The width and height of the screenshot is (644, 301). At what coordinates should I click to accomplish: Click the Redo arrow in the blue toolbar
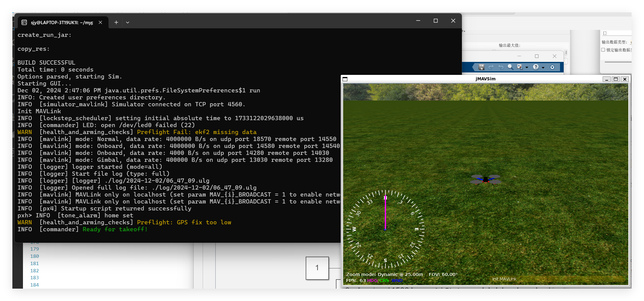click(491, 67)
